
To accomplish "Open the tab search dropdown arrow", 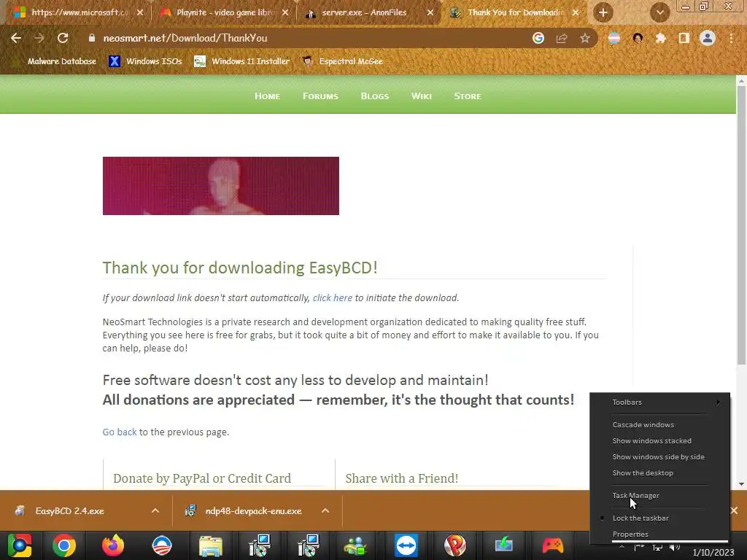I will point(659,12).
